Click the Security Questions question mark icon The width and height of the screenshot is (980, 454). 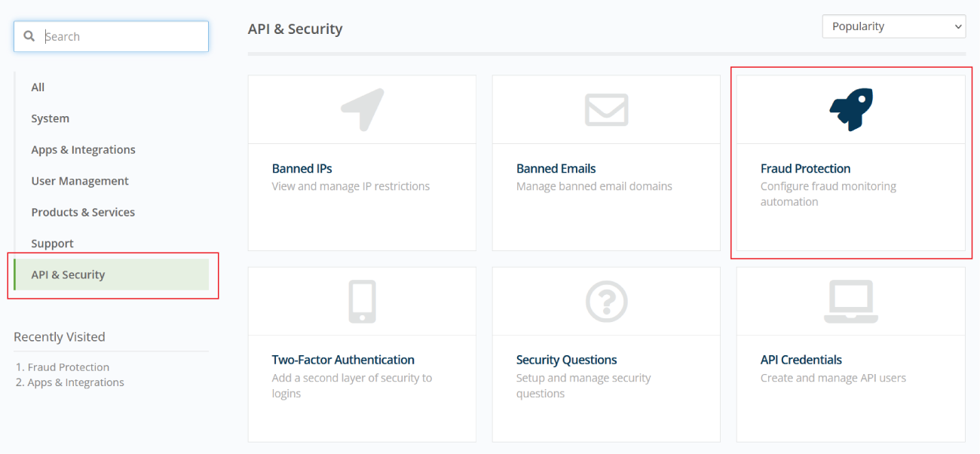[606, 302]
